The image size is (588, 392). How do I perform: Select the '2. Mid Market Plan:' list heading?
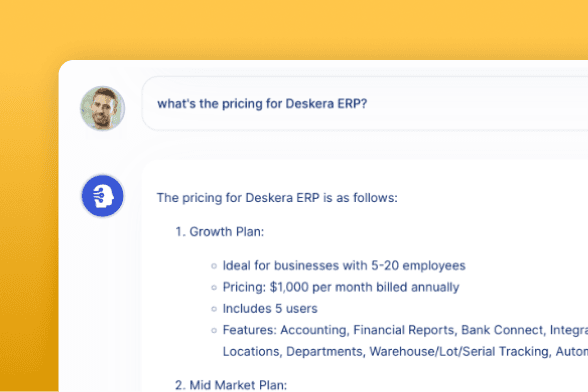pyautogui.click(x=231, y=385)
